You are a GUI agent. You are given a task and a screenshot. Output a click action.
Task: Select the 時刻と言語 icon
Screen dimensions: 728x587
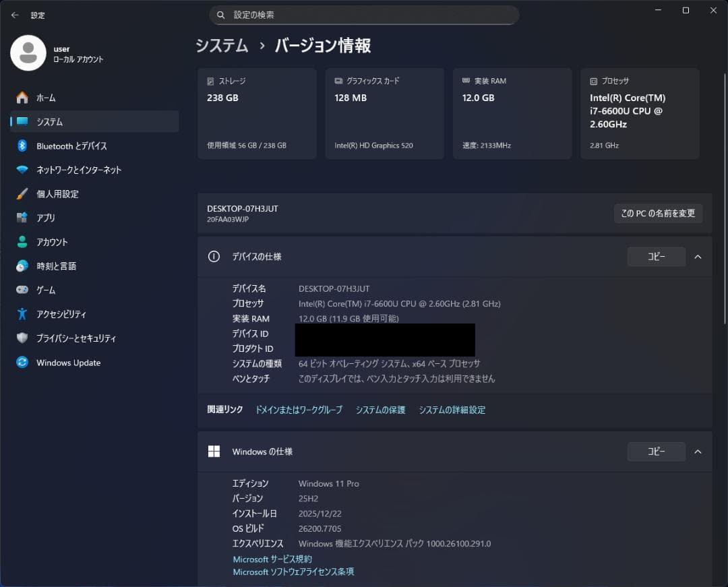click(x=21, y=266)
